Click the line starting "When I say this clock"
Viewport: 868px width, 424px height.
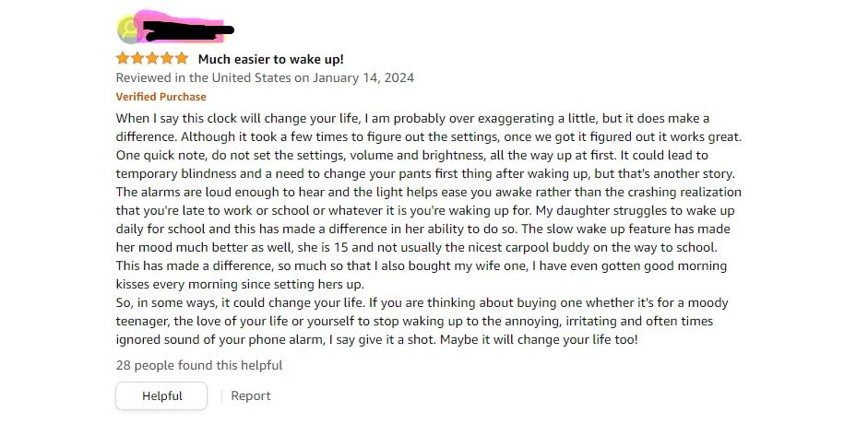click(412, 119)
